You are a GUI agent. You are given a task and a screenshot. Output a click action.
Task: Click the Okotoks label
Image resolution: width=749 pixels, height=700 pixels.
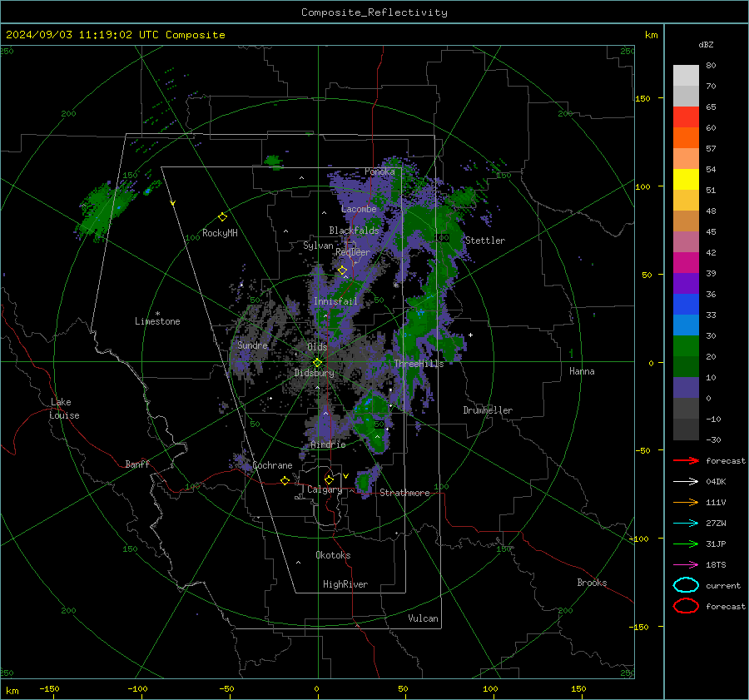333,555
